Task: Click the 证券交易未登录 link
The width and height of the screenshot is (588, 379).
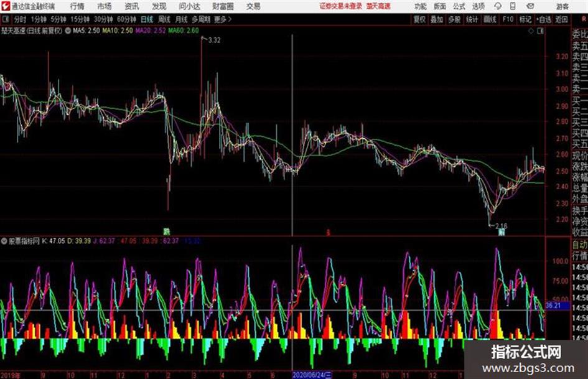Action: tap(341, 6)
